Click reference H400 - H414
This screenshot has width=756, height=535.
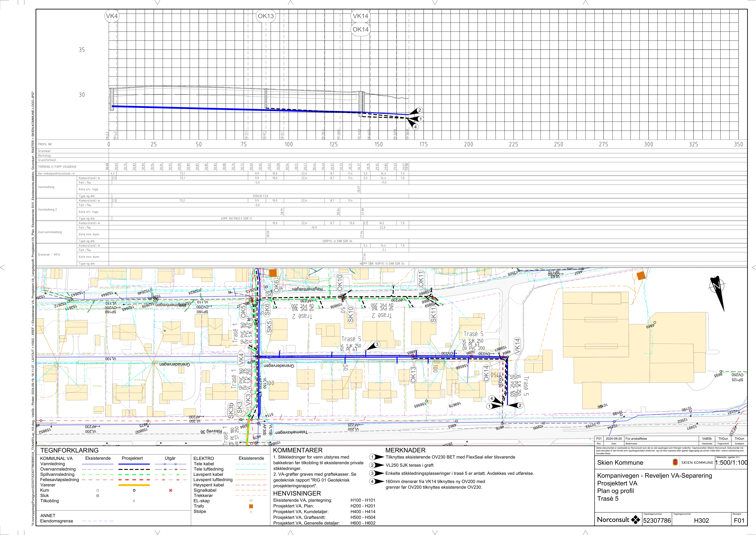363,512
